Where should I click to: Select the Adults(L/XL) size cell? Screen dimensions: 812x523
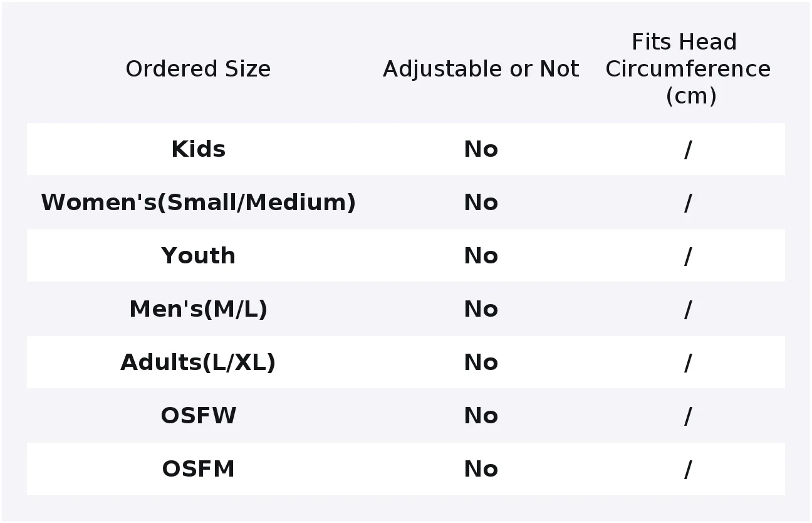pyautogui.click(x=198, y=362)
